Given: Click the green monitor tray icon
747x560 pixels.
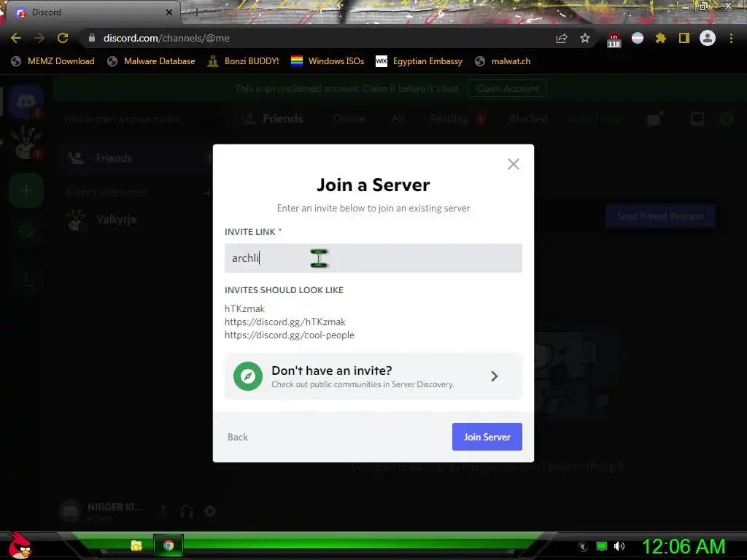Looking at the screenshot, I should (x=602, y=546).
